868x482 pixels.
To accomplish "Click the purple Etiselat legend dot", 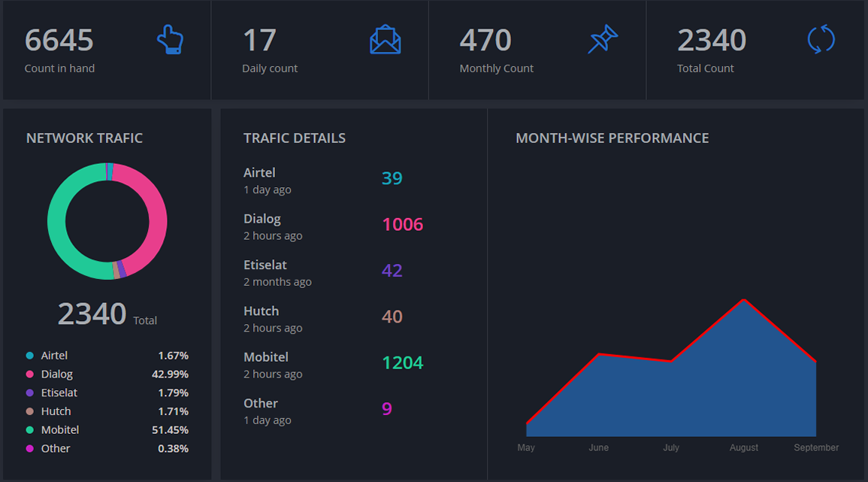I will click(x=29, y=393).
